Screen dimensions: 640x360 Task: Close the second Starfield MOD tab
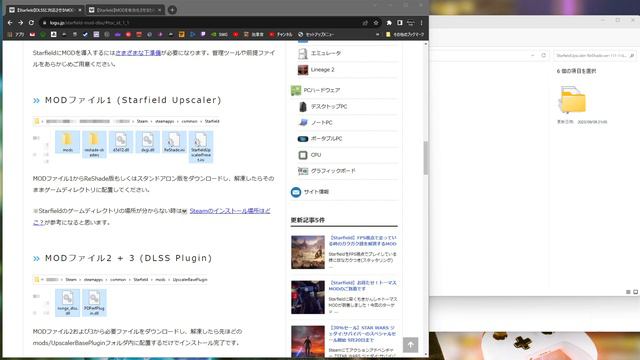pos(160,10)
